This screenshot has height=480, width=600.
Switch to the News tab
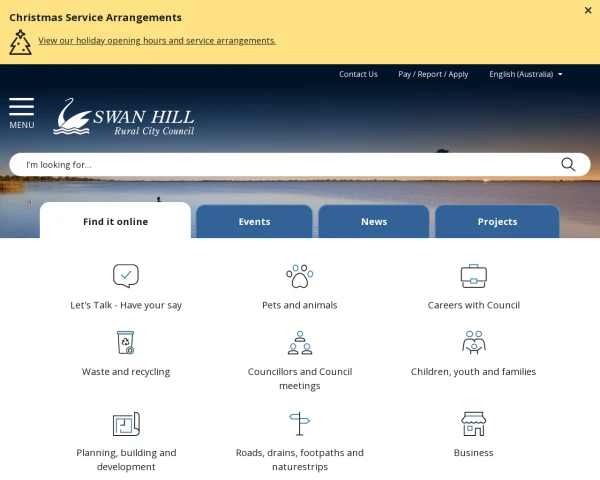tap(374, 222)
